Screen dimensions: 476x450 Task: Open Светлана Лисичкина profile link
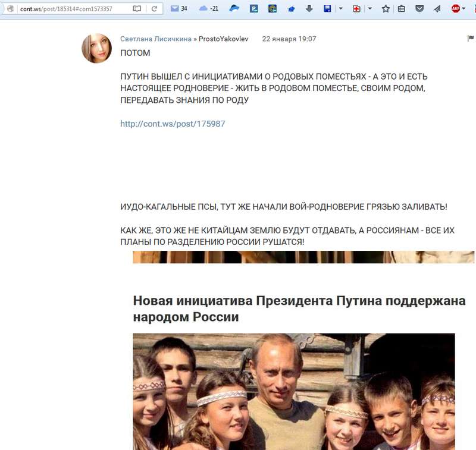pos(156,39)
